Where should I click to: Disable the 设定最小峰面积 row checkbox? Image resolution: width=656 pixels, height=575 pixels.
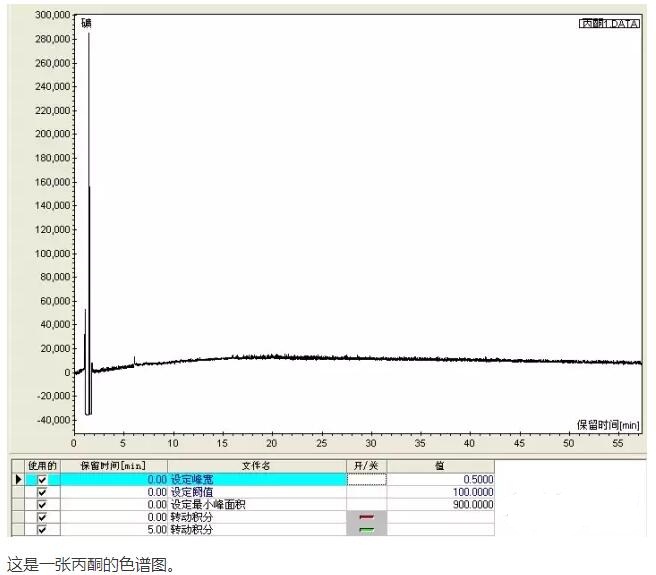[x=42, y=505]
